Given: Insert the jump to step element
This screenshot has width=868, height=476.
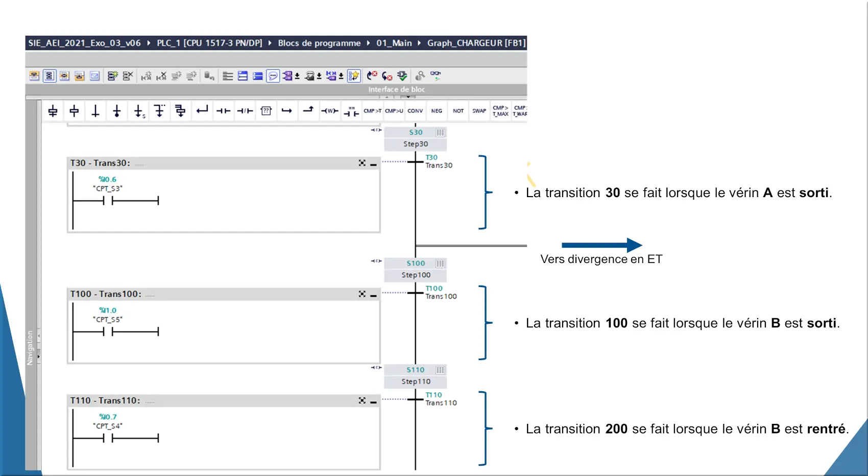Looking at the screenshot, I should [139, 111].
